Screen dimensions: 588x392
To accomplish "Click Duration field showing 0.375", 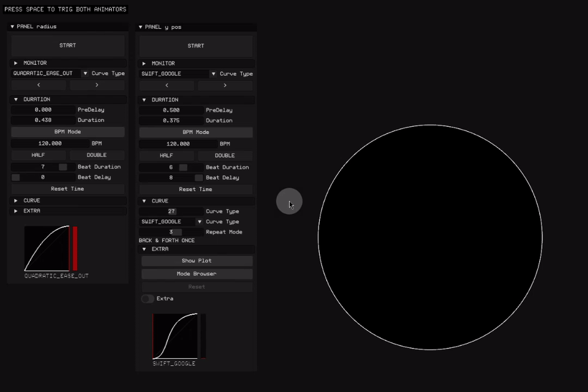I will tap(171, 121).
